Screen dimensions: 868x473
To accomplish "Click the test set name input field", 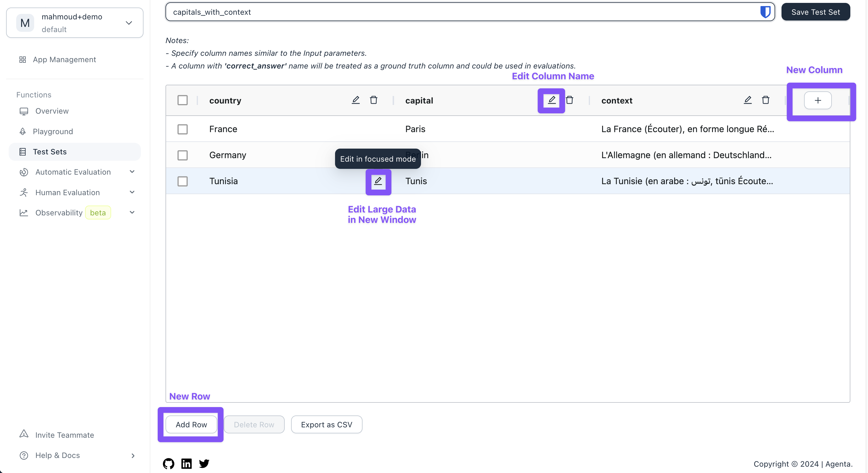I will tap(470, 12).
